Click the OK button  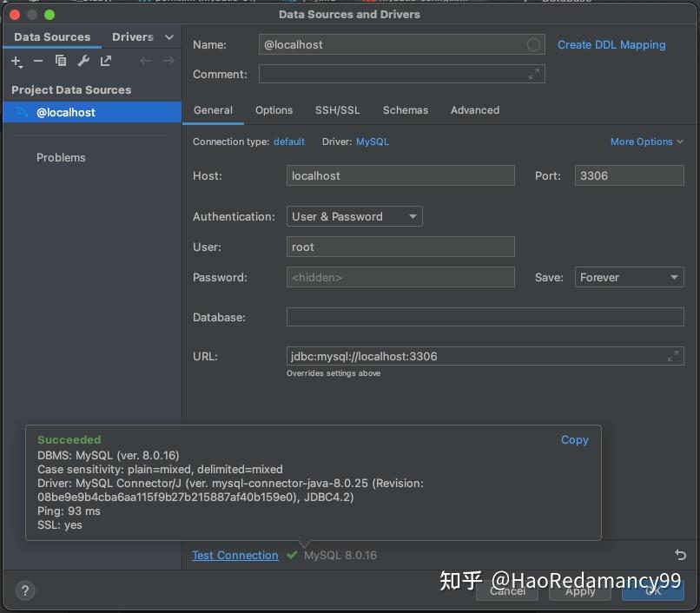click(x=653, y=590)
